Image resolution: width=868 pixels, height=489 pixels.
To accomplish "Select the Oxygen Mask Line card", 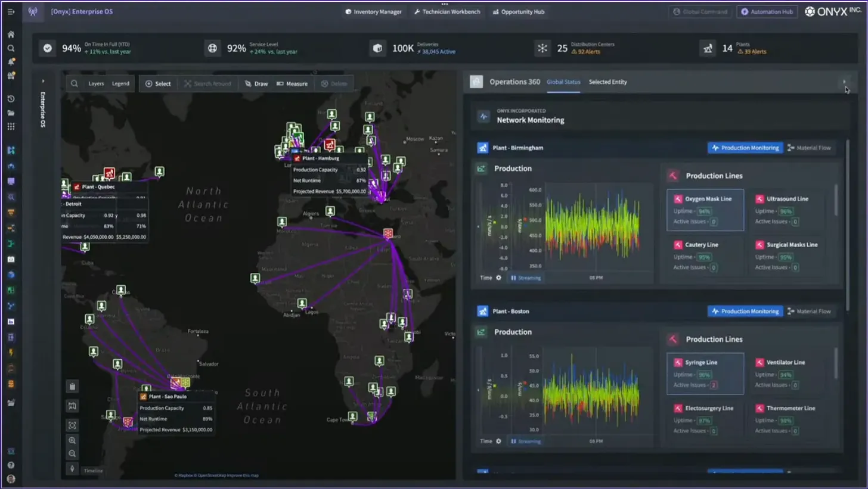I will pos(705,210).
